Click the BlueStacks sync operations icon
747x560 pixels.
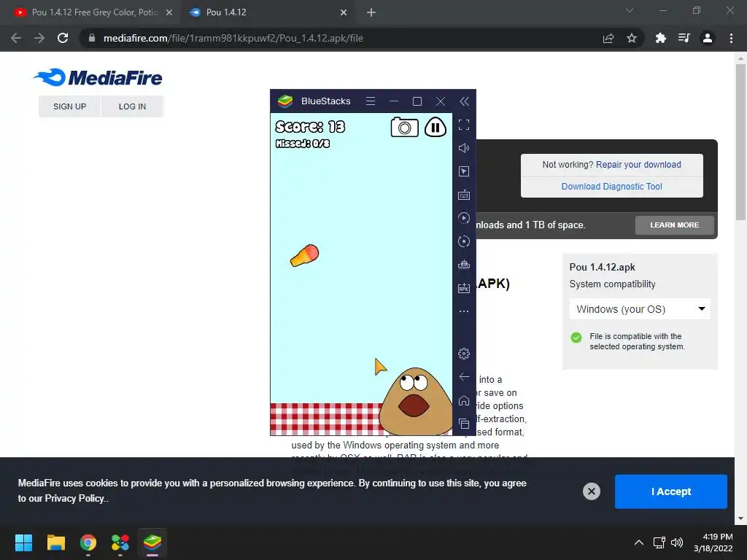coord(464,241)
